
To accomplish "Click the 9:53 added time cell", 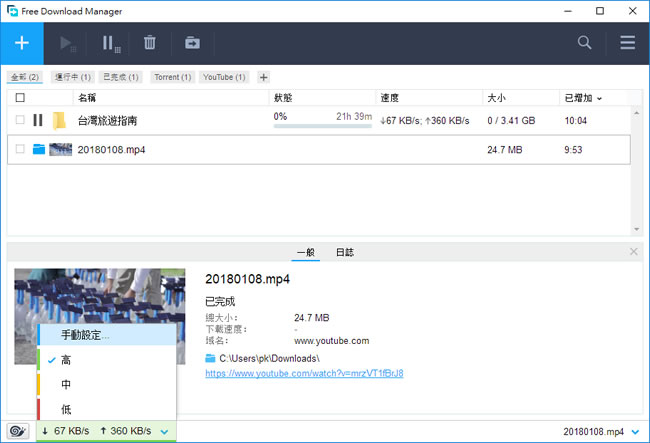I will click(573, 150).
